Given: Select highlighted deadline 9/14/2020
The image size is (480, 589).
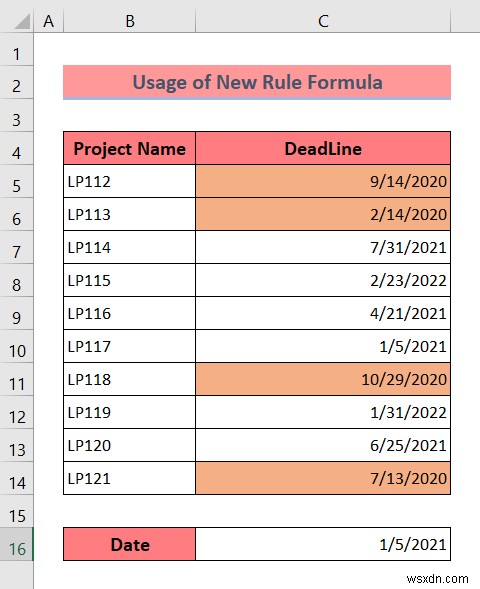Looking at the screenshot, I should click(x=323, y=181).
